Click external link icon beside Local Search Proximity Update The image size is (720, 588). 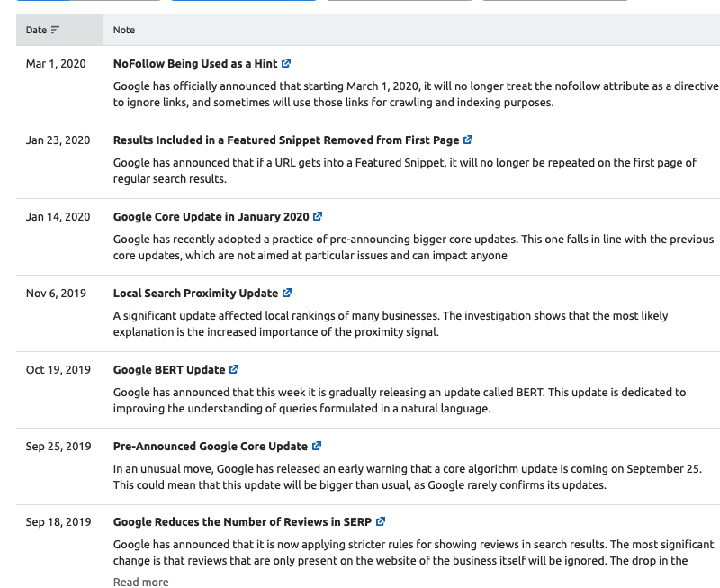(287, 294)
